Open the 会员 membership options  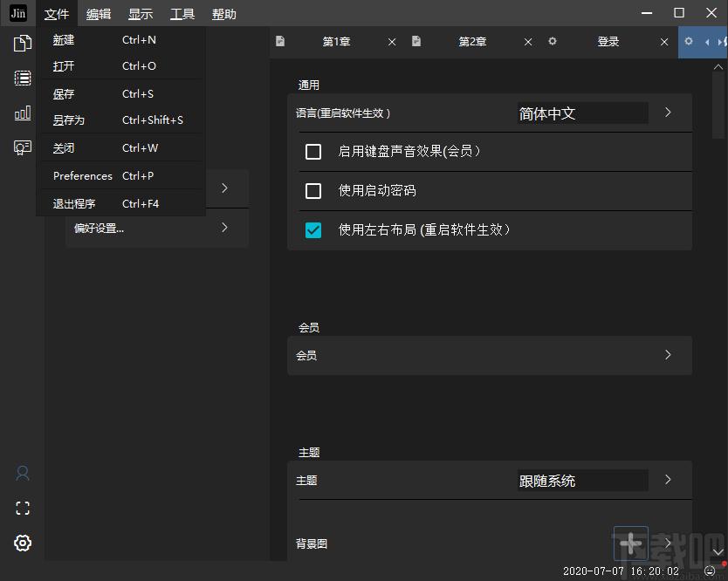(668, 355)
